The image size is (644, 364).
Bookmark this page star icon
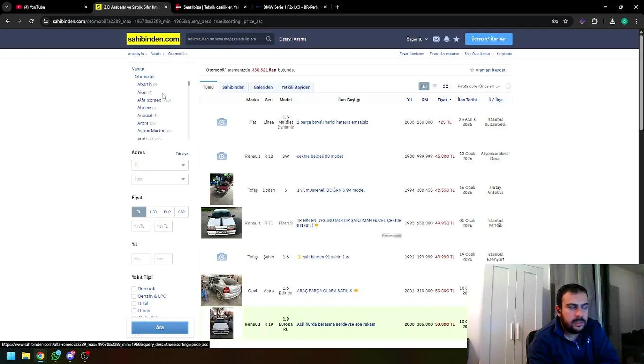click(x=566, y=21)
